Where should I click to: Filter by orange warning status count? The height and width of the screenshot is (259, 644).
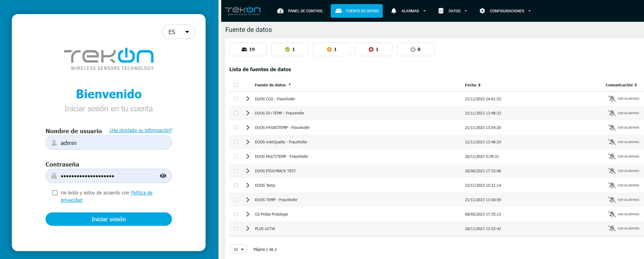(x=332, y=49)
